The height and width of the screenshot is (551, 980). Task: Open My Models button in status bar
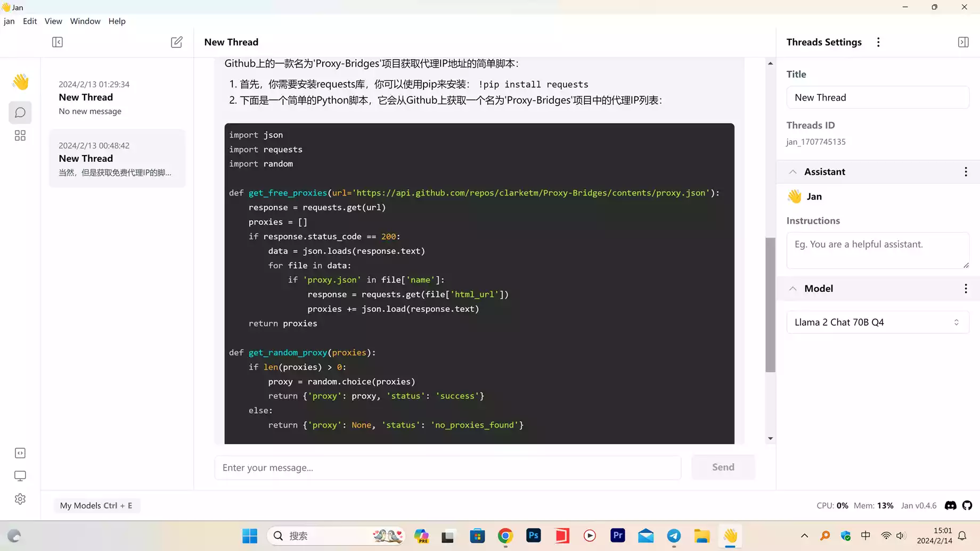click(x=96, y=506)
